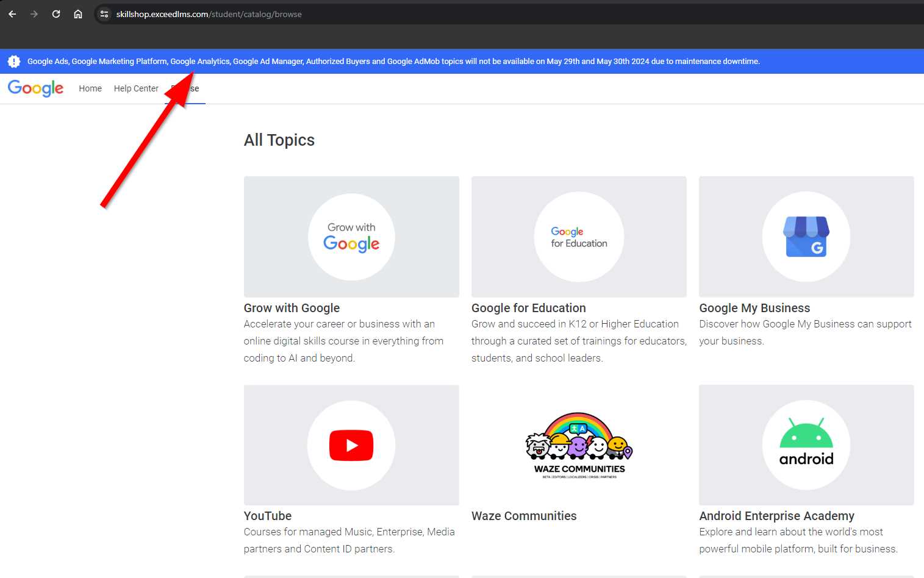Open the Home navigation tab

(x=90, y=88)
